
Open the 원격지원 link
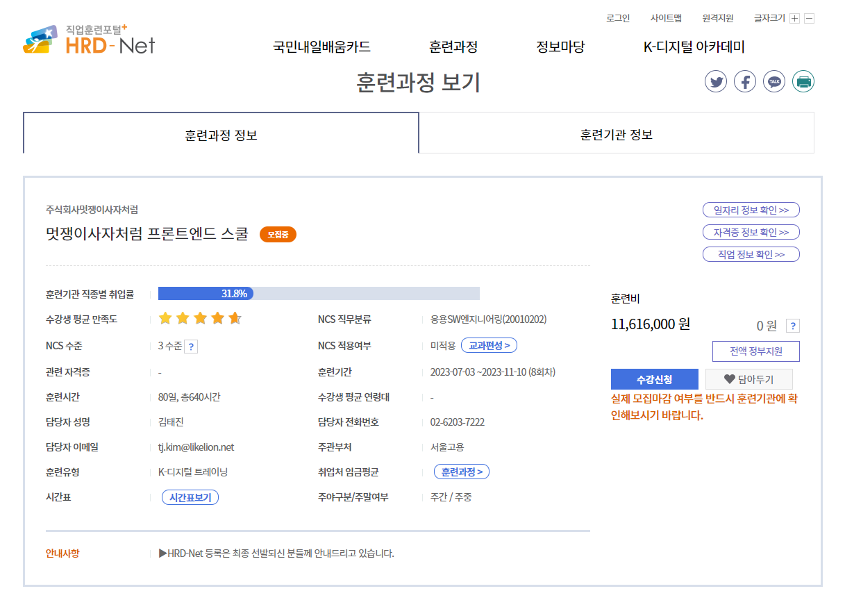(718, 18)
